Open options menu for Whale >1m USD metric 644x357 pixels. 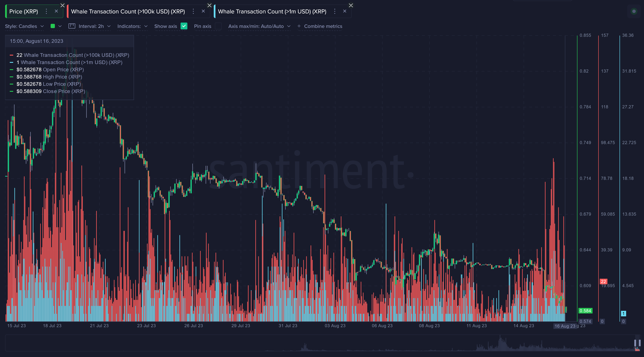tap(335, 11)
